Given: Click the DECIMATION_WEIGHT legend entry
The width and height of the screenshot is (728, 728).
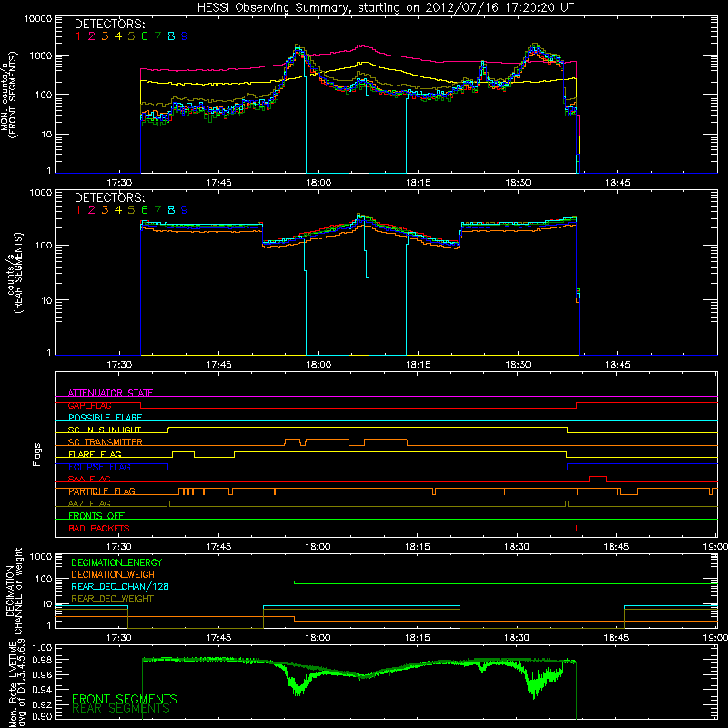Looking at the screenshot, I should [x=116, y=574].
